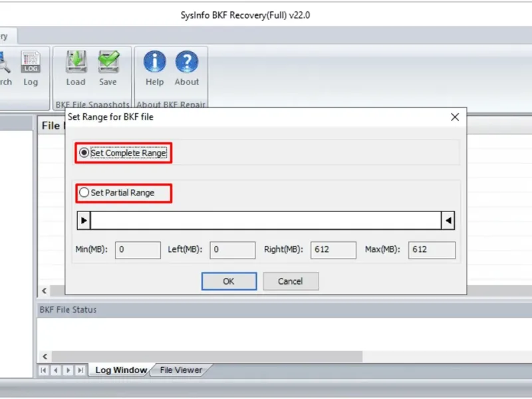
Task: Click the Left(MB) input field
Action: (x=232, y=250)
